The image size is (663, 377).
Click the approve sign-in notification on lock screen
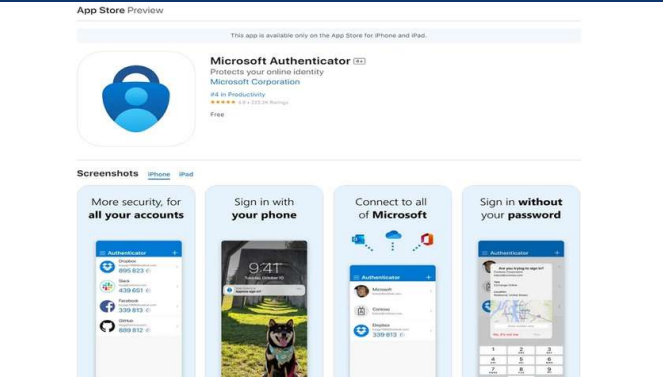264,290
